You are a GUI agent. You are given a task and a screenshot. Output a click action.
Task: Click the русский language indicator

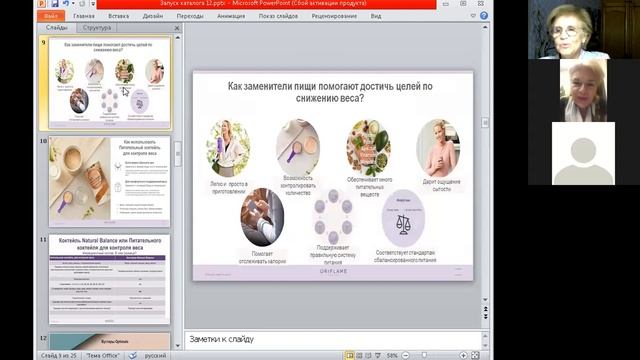click(155, 356)
